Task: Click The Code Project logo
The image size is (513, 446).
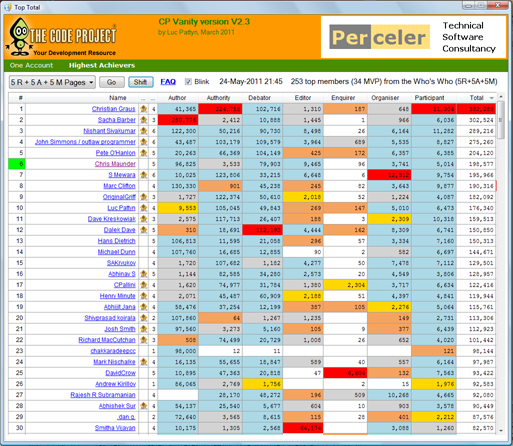Action: (x=62, y=37)
